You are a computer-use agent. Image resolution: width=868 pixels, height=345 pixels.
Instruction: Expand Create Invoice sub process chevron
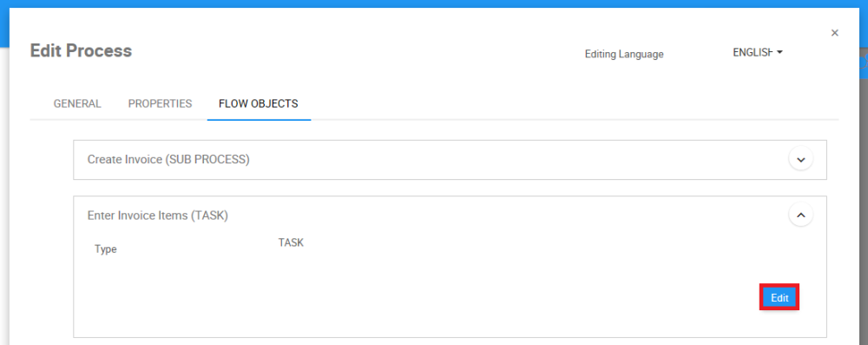800,160
